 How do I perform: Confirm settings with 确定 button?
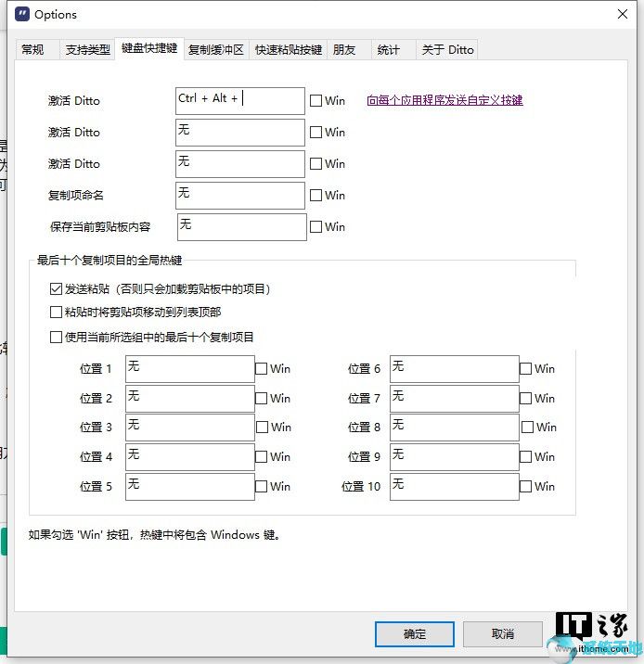(415, 634)
